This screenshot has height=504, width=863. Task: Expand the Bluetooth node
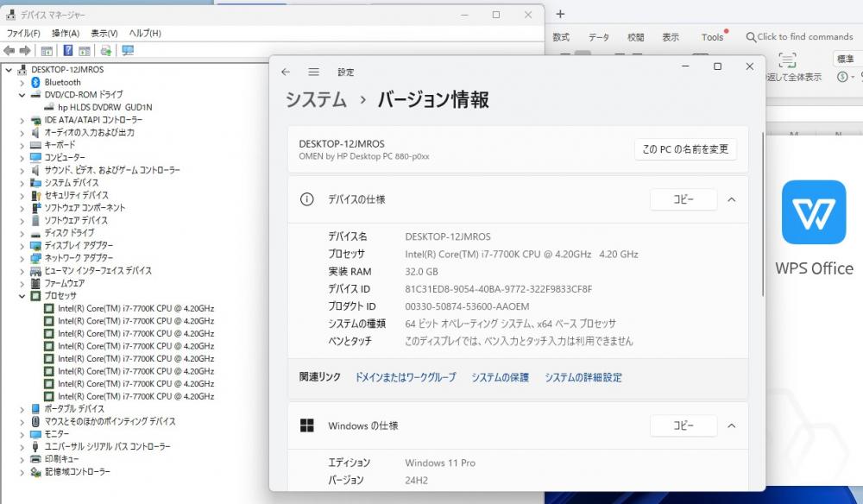click(x=22, y=83)
